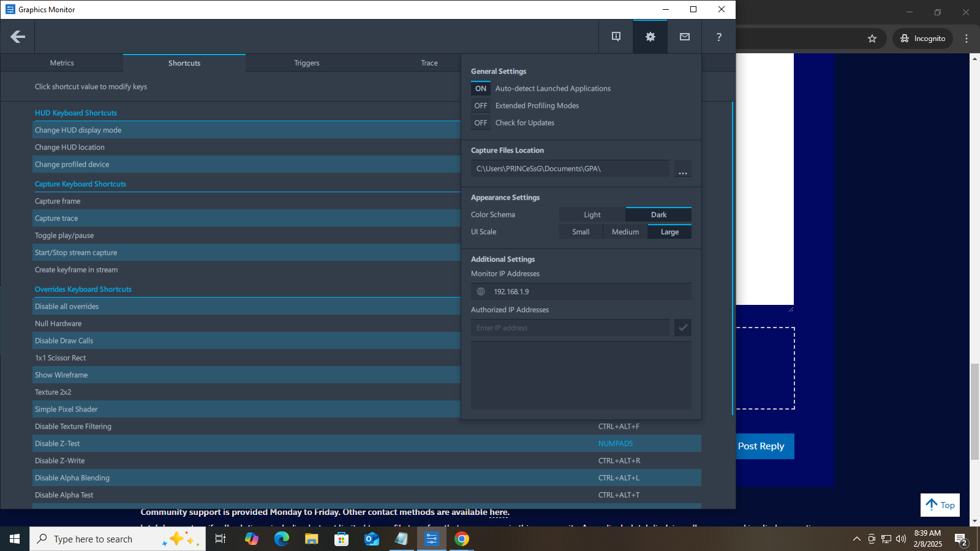Click the back arrow in Graphics Monitor
The height and width of the screenshot is (551, 980).
(18, 37)
